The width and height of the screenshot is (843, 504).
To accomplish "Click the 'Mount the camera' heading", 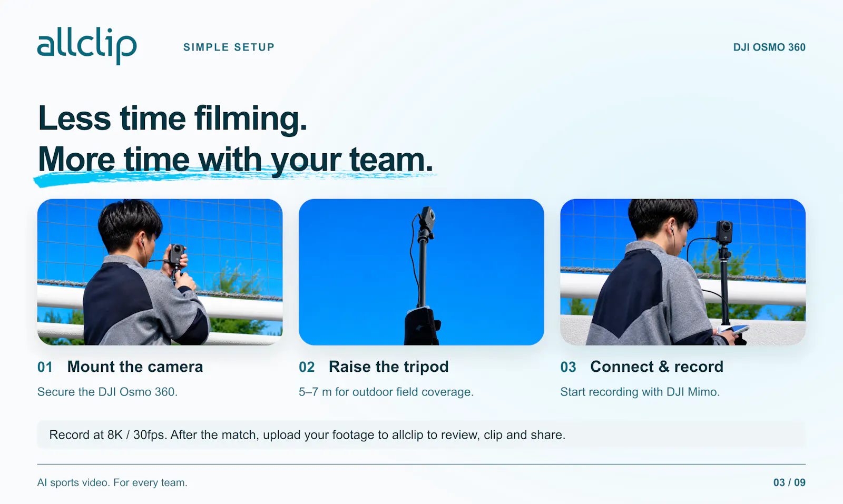I will [135, 367].
